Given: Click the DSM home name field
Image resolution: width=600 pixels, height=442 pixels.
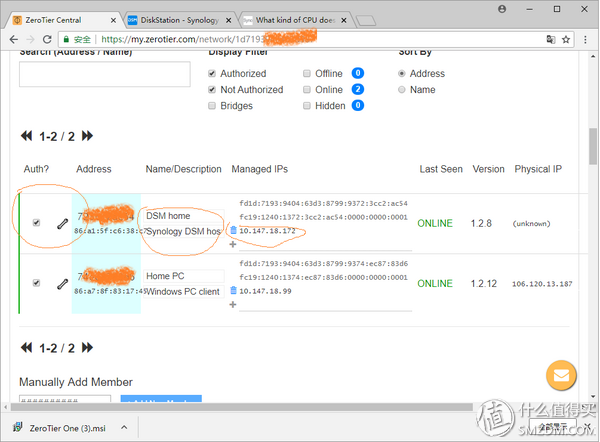Looking at the screenshot, I should [184, 216].
